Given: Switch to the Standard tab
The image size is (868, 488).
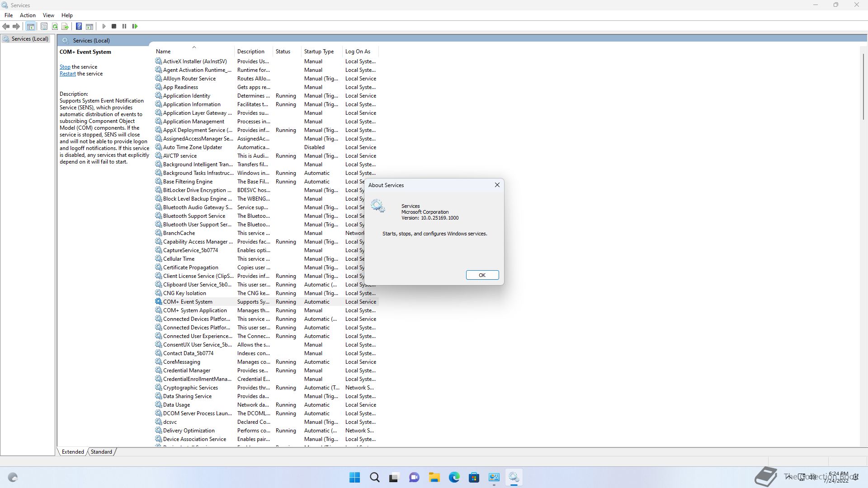Looking at the screenshot, I should click(x=101, y=451).
